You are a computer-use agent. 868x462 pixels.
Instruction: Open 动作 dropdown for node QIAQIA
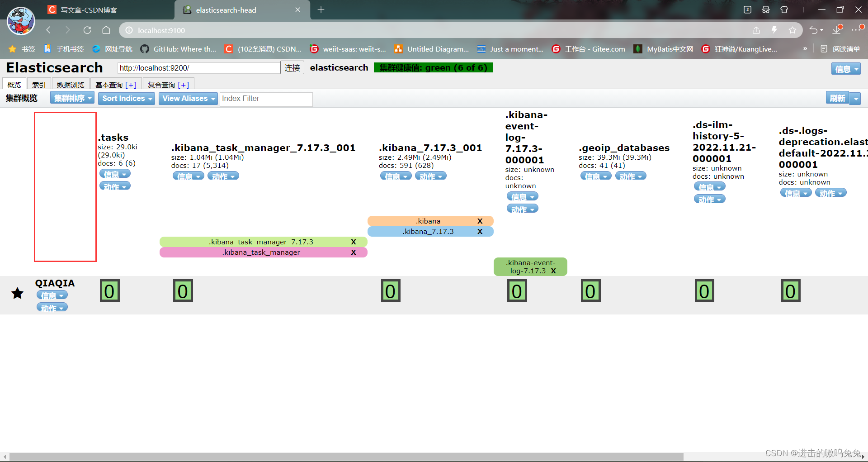tap(52, 307)
